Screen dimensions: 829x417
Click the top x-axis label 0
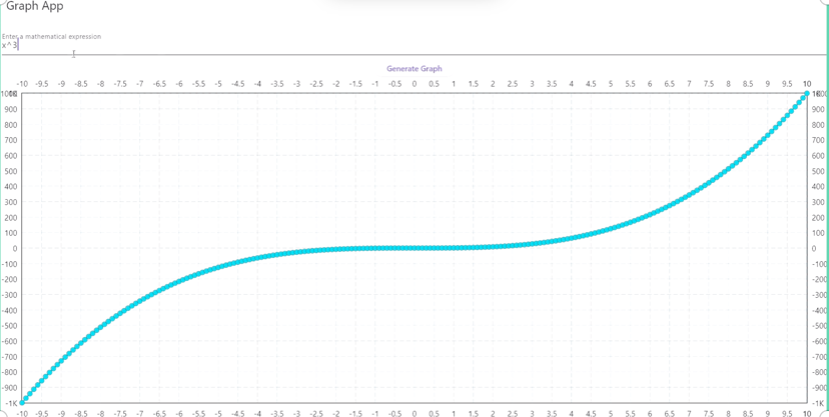414,84
